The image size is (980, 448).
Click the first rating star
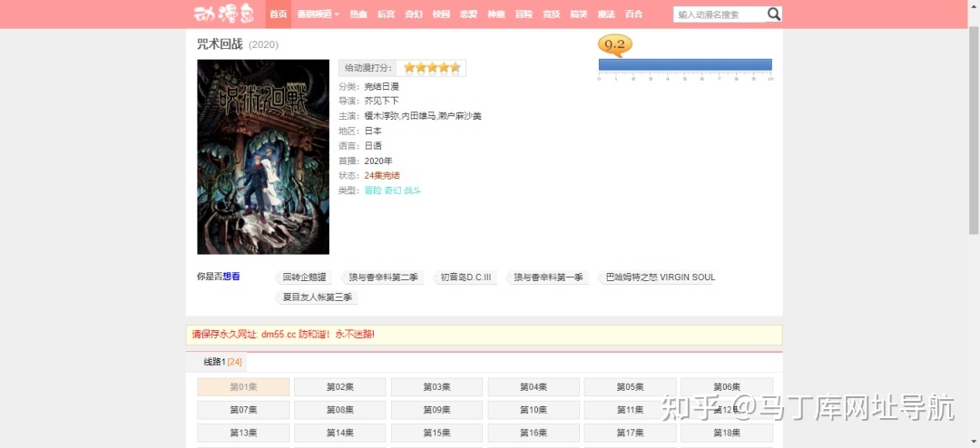point(409,68)
